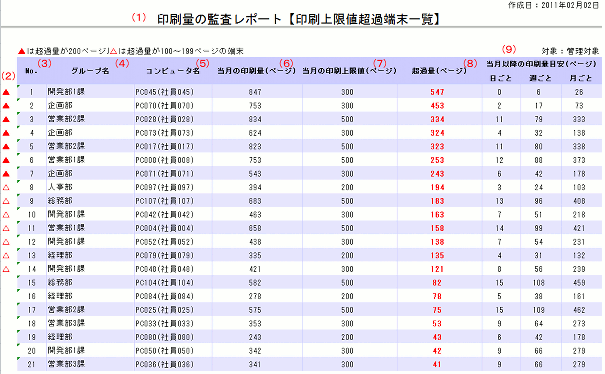Screen dimensions: 605x374
Task: Click the solid red triangle beside row 4
Action: point(6,133)
